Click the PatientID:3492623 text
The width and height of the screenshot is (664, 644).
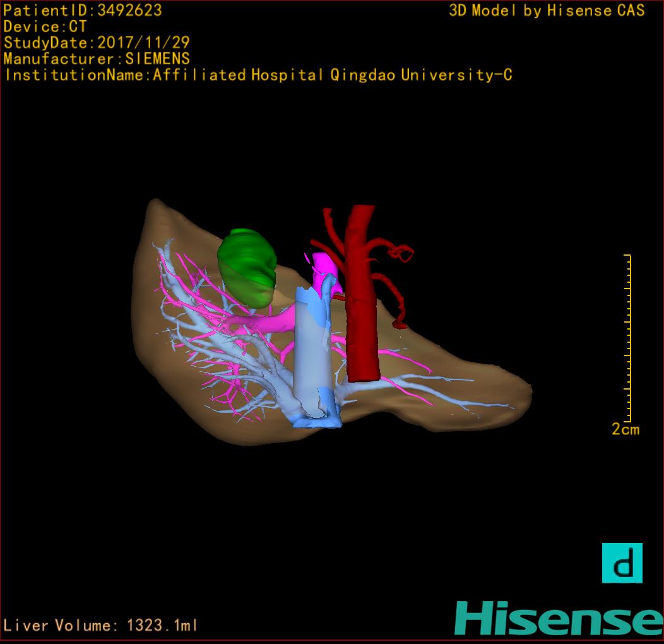tap(83, 11)
